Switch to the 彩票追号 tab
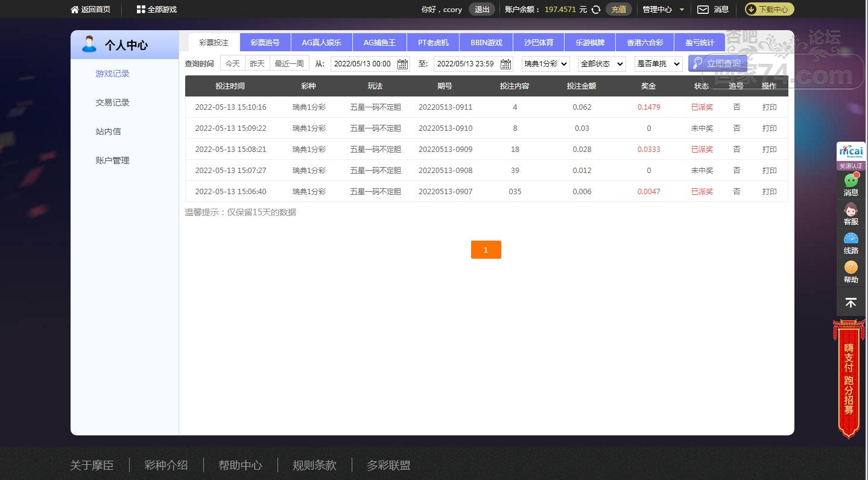 click(265, 43)
